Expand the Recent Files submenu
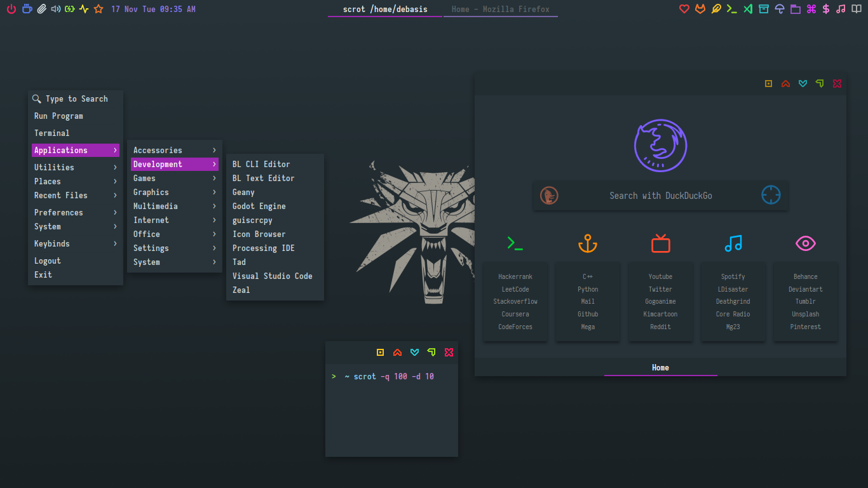The height and width of the screenshot is (488, 868). tap(76, 195)
